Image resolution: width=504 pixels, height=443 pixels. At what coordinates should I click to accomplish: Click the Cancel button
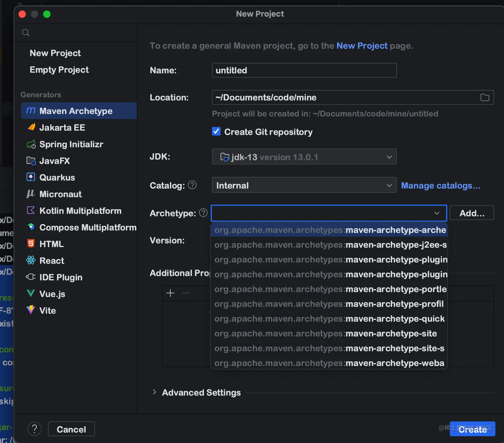[x=71, y=429]
